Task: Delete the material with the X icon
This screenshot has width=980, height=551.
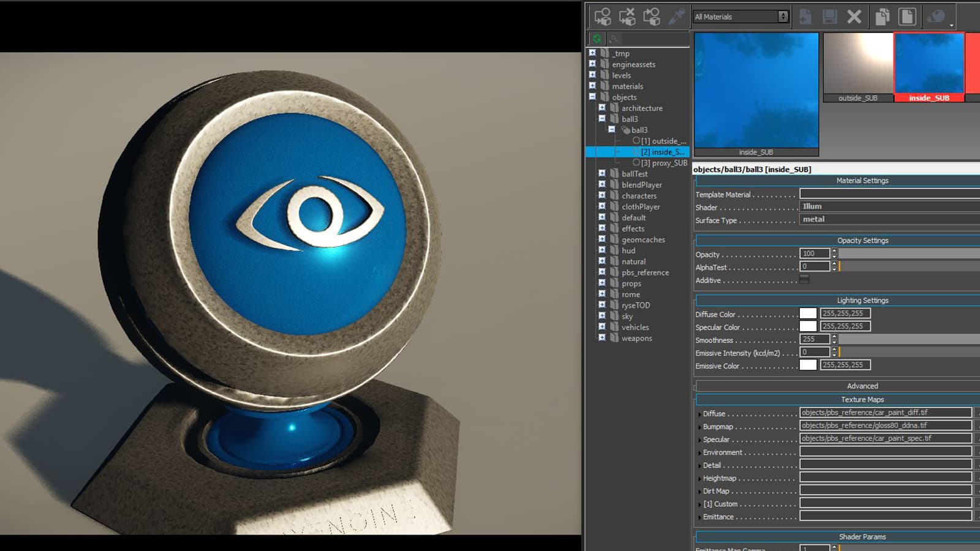Action: [x=854, y=17]
